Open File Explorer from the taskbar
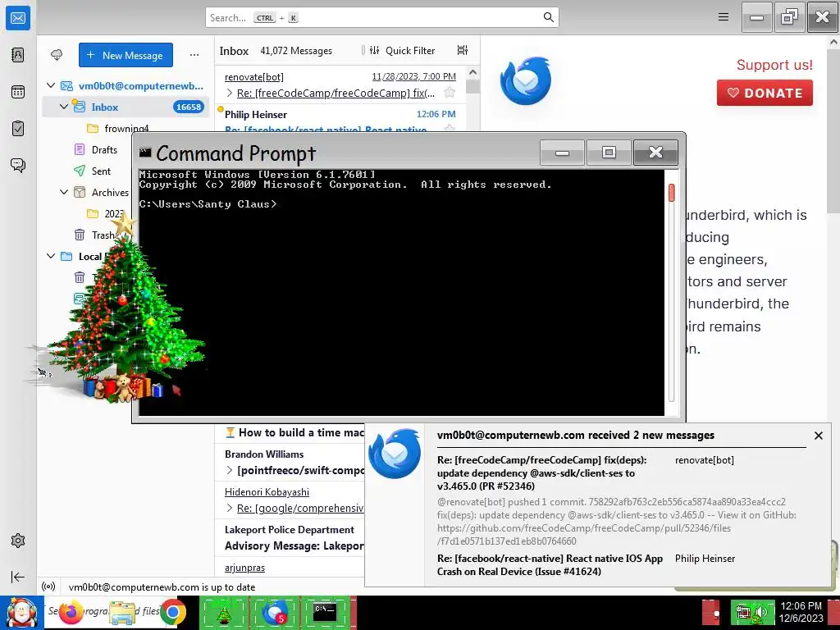Image resolution: width=840 pixels, height=630 pixels. point(122,613)
